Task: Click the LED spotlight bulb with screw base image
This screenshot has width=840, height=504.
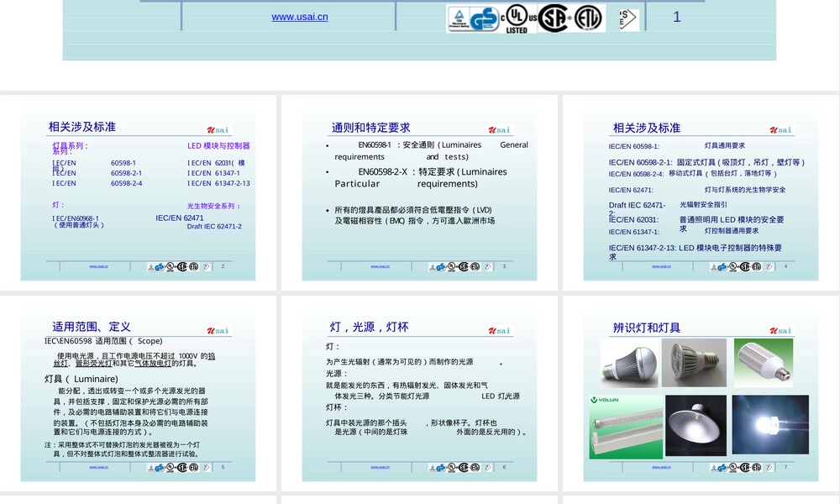Action: click(694, 363)
